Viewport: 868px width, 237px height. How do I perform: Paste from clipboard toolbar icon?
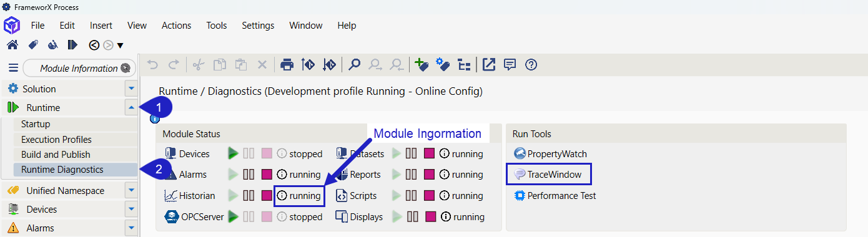coord(241,64)
